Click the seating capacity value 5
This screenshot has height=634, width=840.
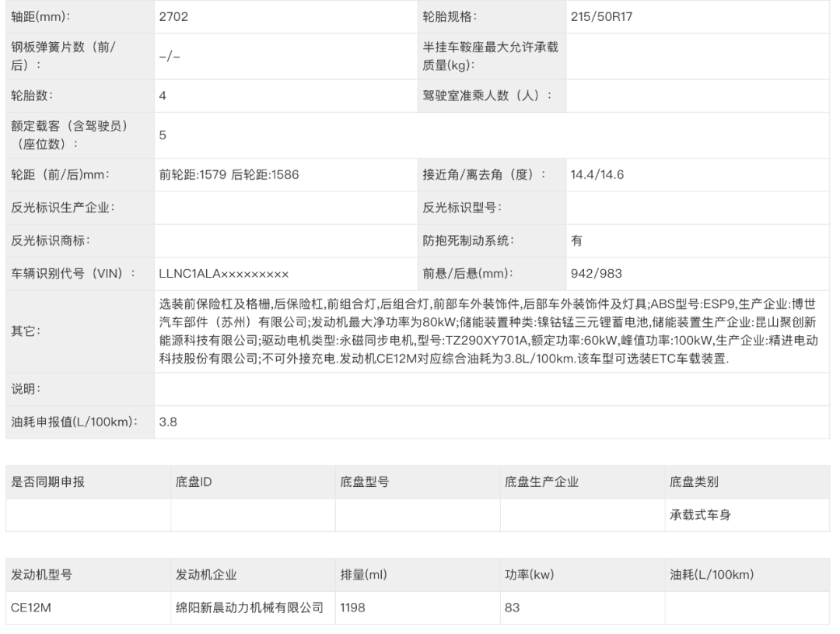(x=163, y=135)
